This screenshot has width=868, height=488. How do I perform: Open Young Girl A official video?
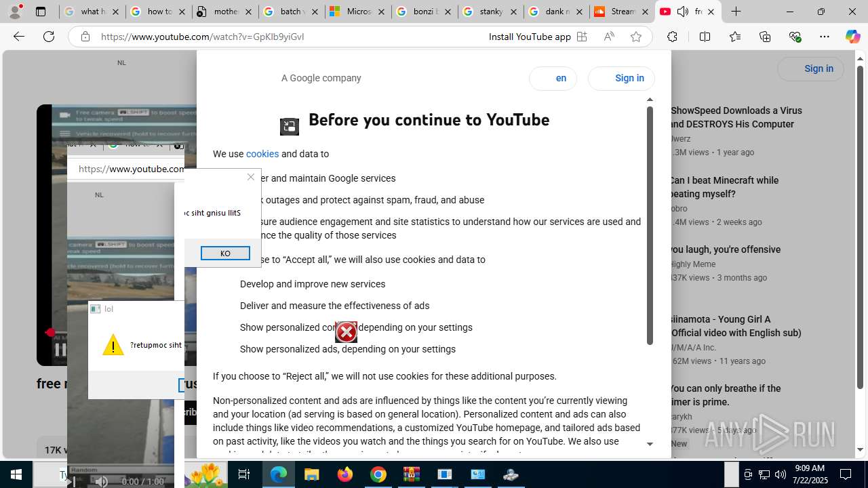click(x=735, y=326)
